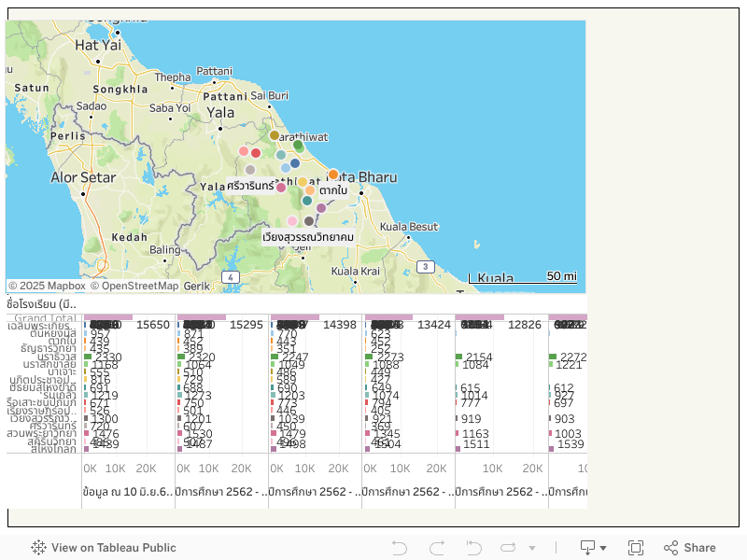
Task: Click the revert view icon
Action: point(474,548)
